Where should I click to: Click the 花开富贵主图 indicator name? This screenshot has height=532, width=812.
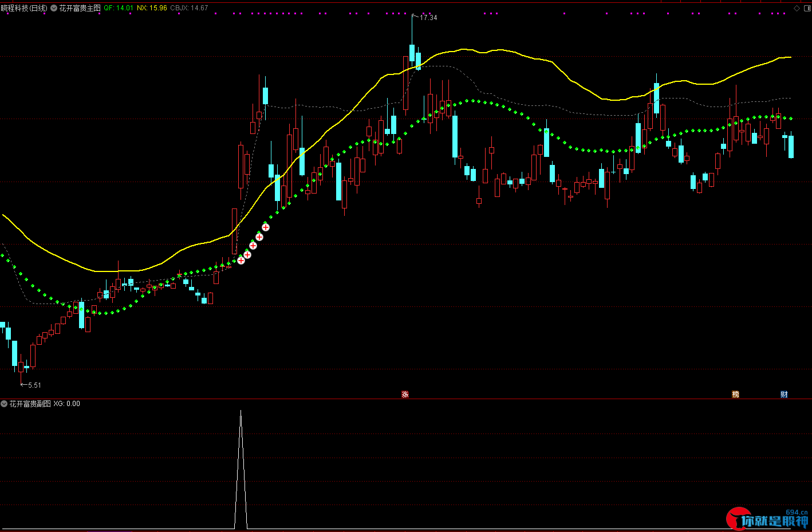point(80,8)
